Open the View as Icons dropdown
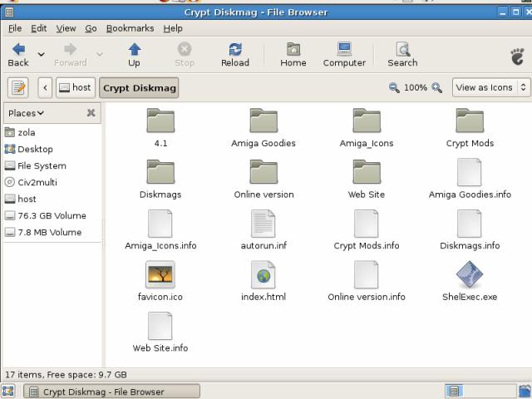The height and width of the screenshot is (399, 532). coord(490,87)
